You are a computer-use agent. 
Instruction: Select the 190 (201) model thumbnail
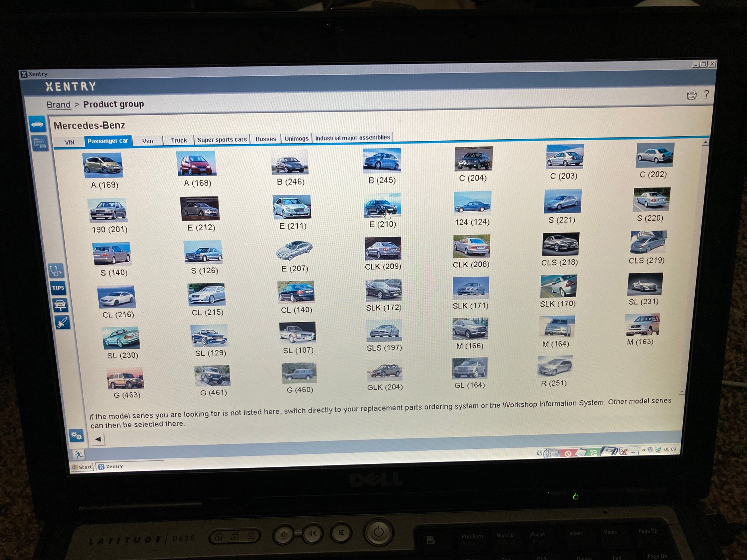[x=108, y=210]
